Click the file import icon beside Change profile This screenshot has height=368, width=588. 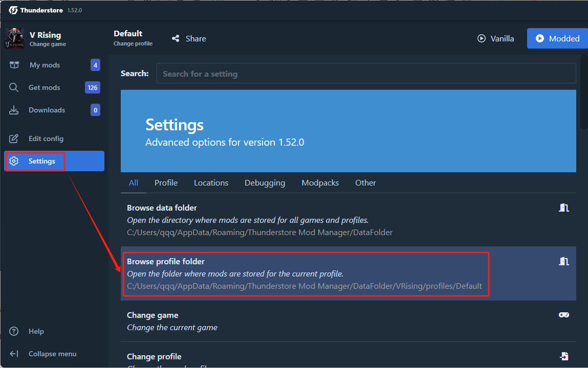[563, 356]
